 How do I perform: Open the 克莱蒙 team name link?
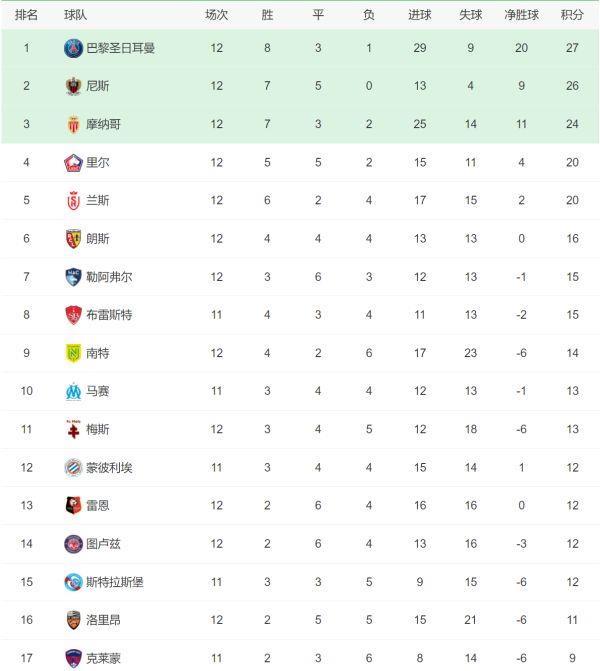[103, 658]
